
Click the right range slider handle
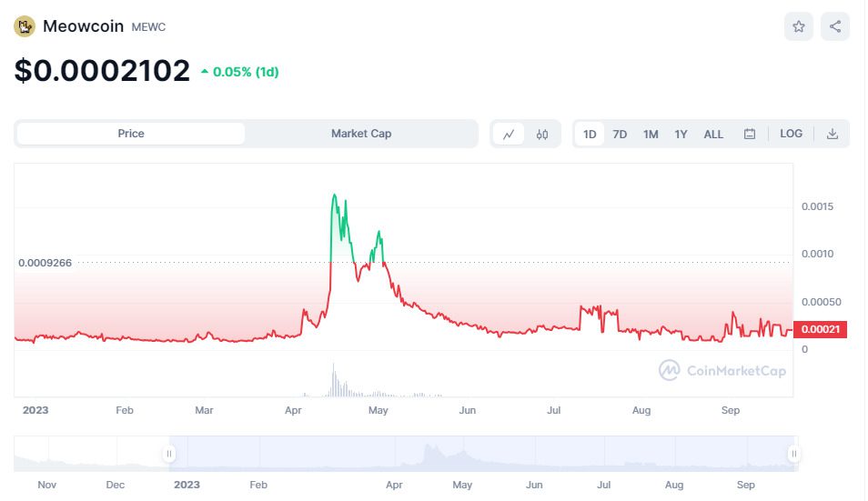[x=793, y=453]
